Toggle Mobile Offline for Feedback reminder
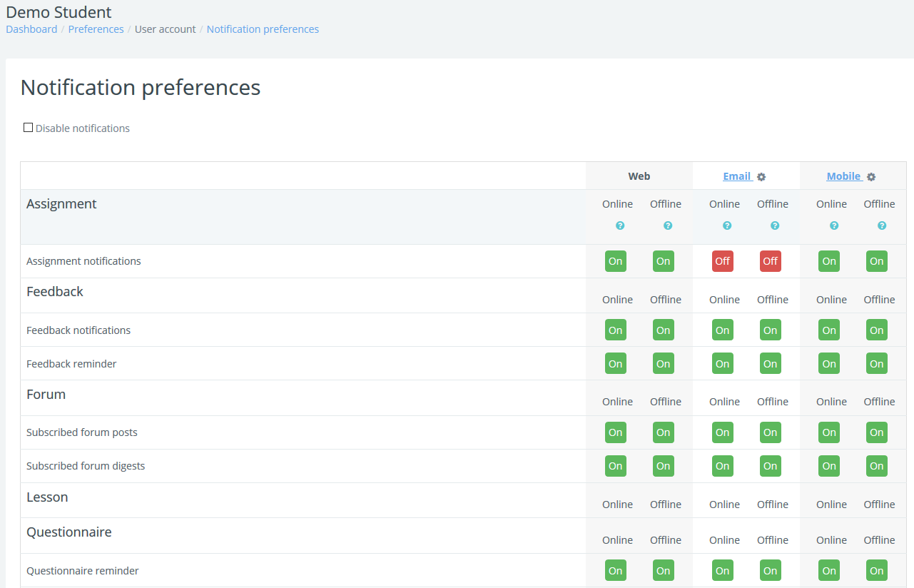The width and height of the screenshot is (914, 588). (877, 364)
